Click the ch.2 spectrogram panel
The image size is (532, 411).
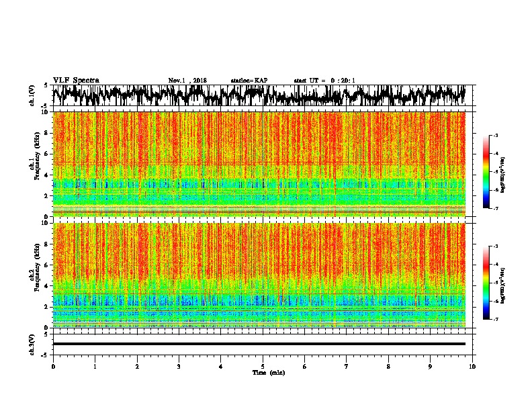[x=259, y=275]
